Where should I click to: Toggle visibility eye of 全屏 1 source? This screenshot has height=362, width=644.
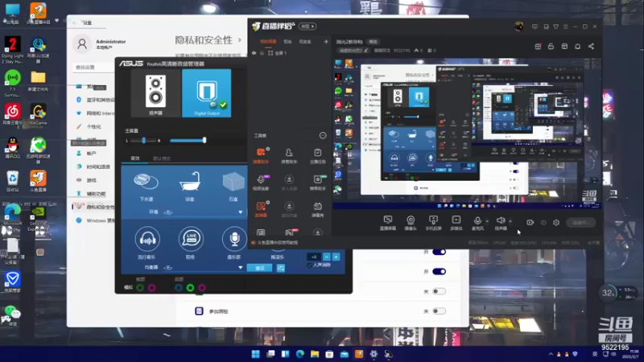pos(254,53)
